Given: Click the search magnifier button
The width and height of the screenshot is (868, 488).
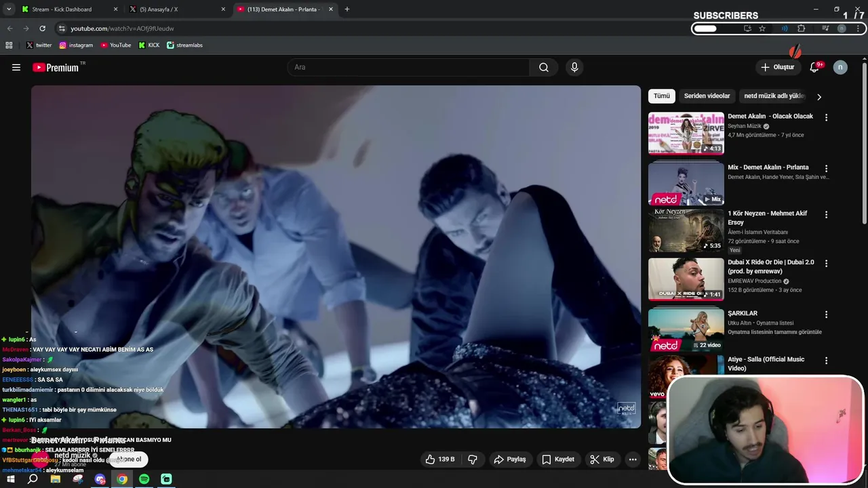Looking at the screenshot, I should pyautogui.click(x=544, y=67).
